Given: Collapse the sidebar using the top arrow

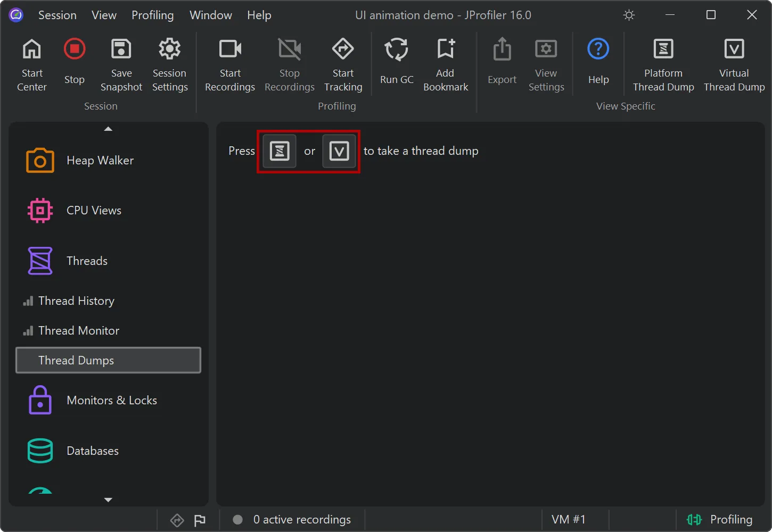Looking at the screenshot, I should coord(108,129).
